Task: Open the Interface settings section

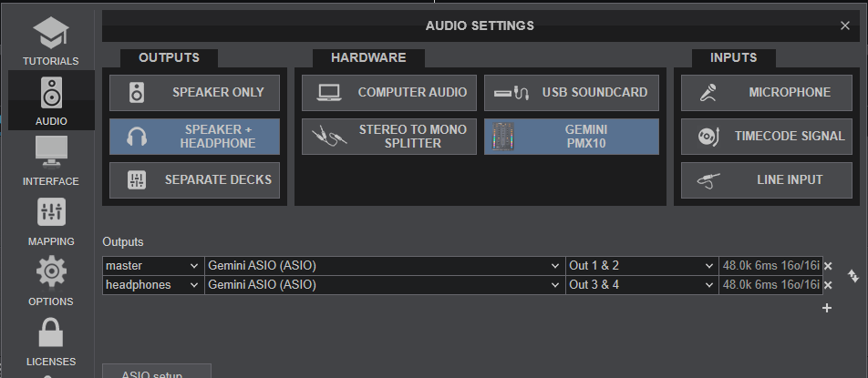Action: coord(51,160)
